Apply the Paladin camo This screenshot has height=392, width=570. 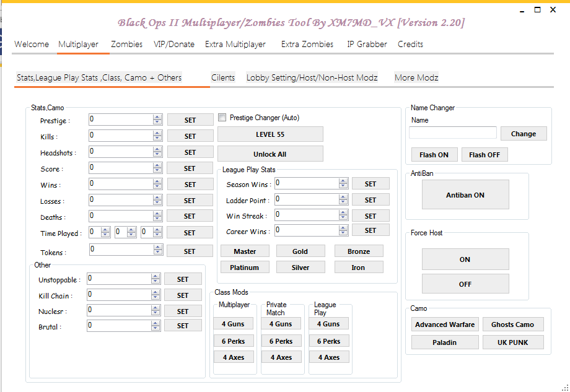445,342
